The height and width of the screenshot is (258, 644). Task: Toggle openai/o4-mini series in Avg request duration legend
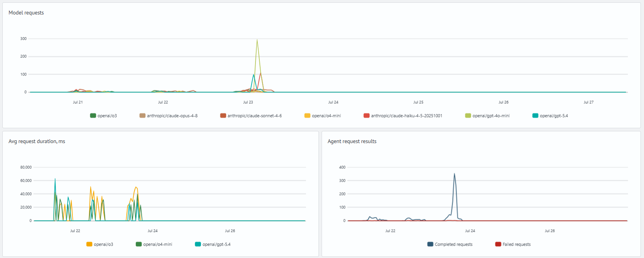click(154, 244)
